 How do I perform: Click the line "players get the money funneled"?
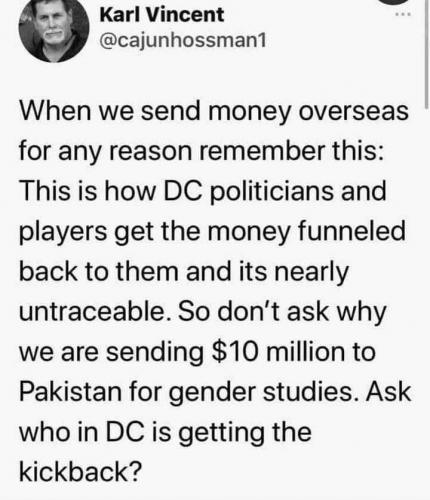point(212,232)
